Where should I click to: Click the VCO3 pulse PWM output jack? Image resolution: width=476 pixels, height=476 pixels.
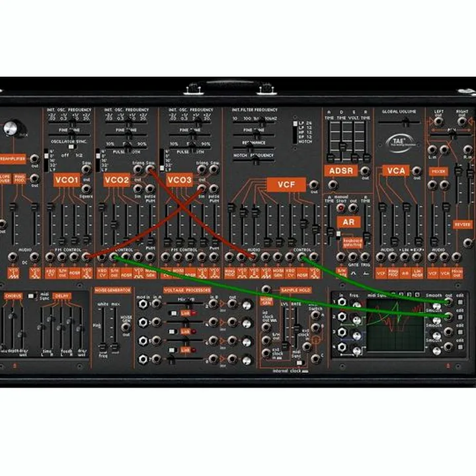coord(214,188)
